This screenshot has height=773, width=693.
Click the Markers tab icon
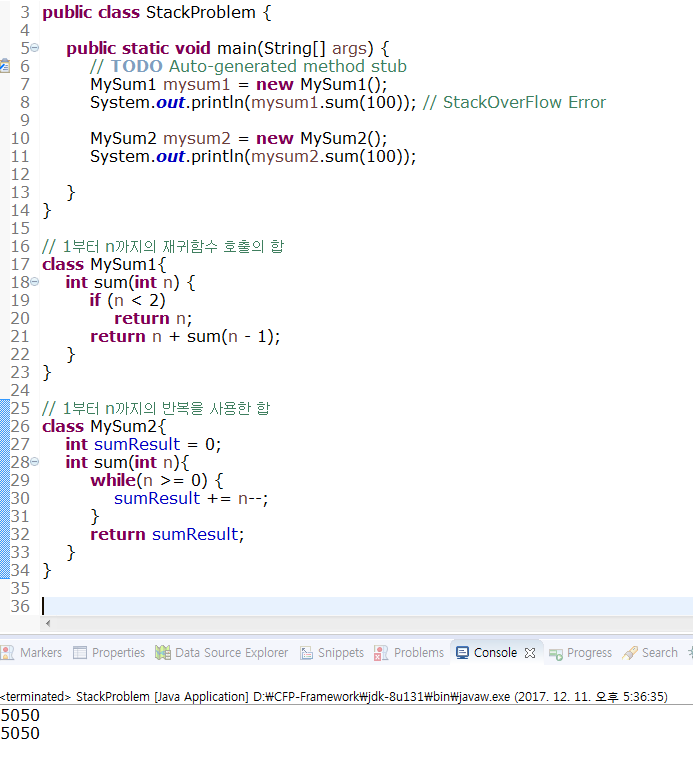(7, 653)
